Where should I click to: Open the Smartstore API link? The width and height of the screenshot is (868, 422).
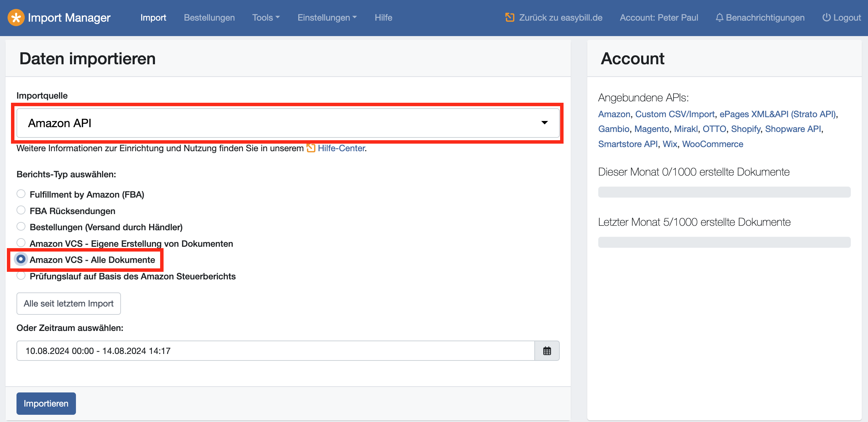[x=628, y=144]
